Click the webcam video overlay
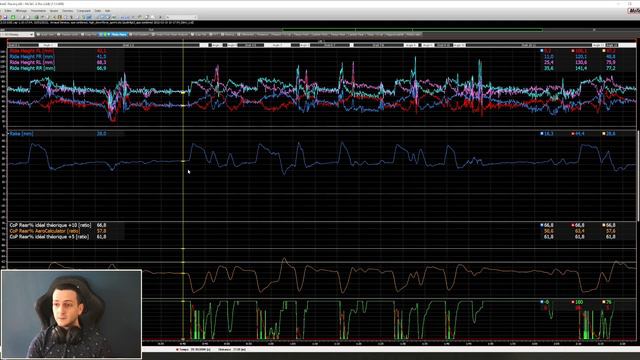The height and width of the screenshot is (360, 640). click(x=71, y=314)
